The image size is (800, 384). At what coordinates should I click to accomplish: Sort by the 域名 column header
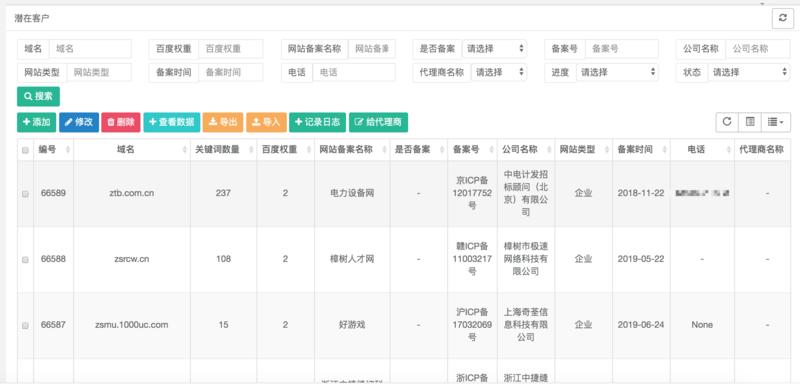pyautogui.click(x=132, y=150)
